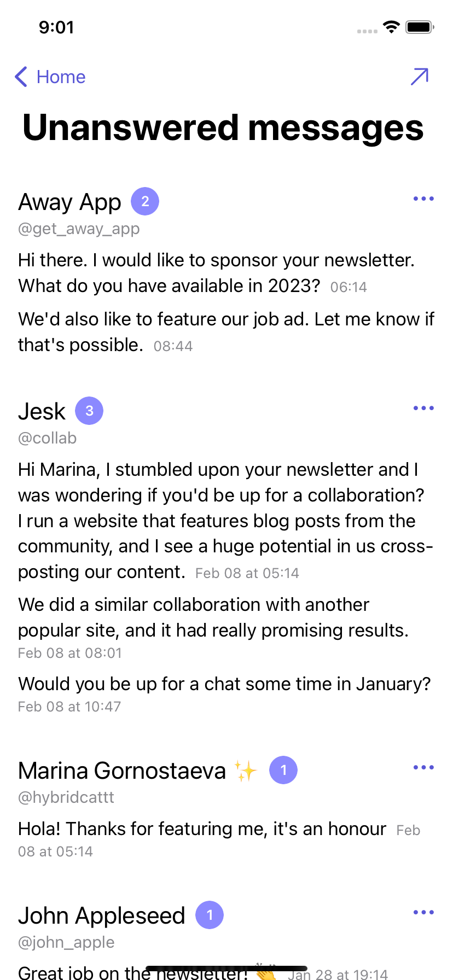Tap Marina Gornostaeva's unread count badge
The height and width of the screenshot is (980, 453).
pos(283,770)
